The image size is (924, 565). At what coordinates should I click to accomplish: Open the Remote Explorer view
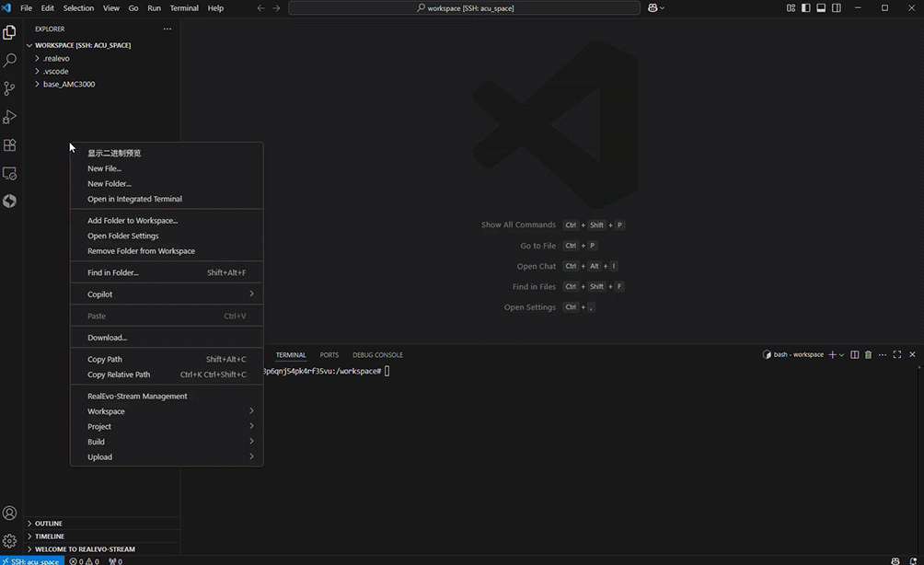pyautogui.click(x=9, y=173)
